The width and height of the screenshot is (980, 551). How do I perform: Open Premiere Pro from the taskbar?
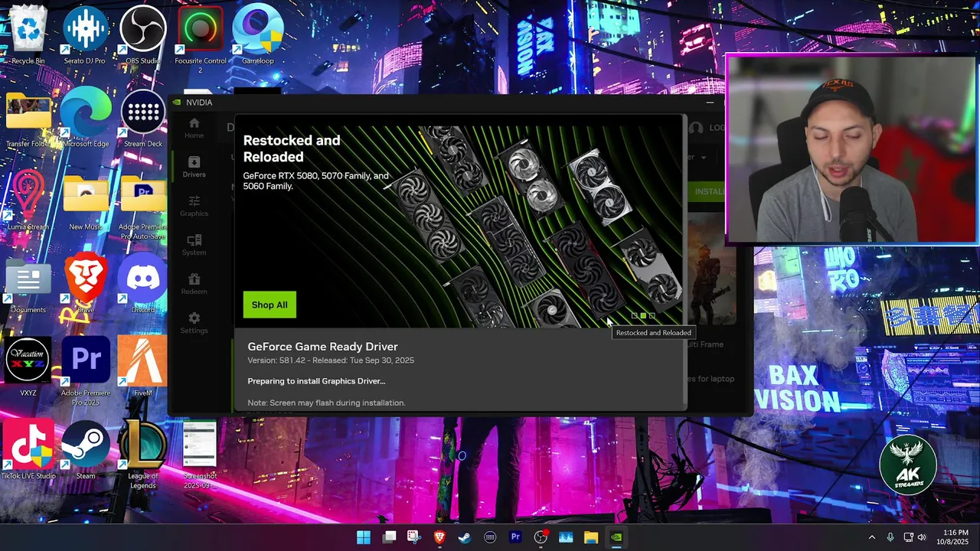pyautogui.click(x=515, y=537)
